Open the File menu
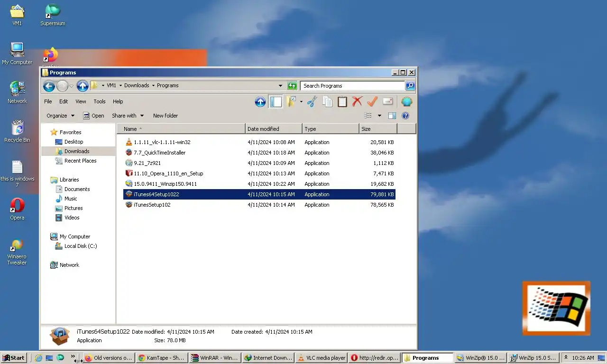Viewport: 607px width, 364px height. (x=48, y=101)
